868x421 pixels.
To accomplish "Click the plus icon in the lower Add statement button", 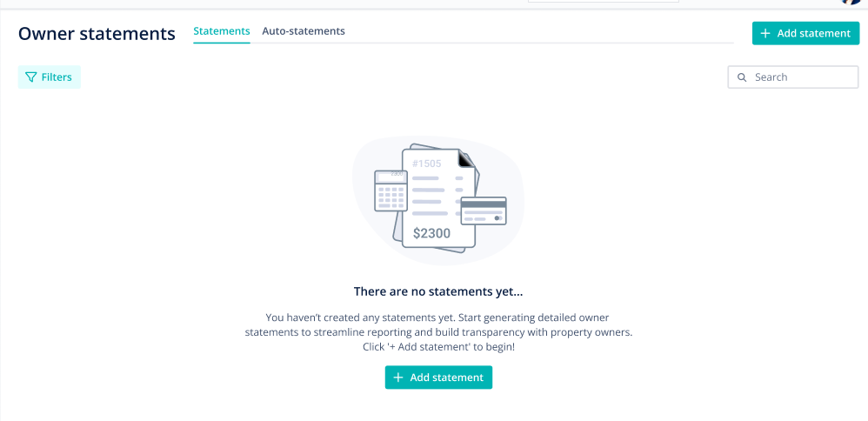I will tap(398, 378).
